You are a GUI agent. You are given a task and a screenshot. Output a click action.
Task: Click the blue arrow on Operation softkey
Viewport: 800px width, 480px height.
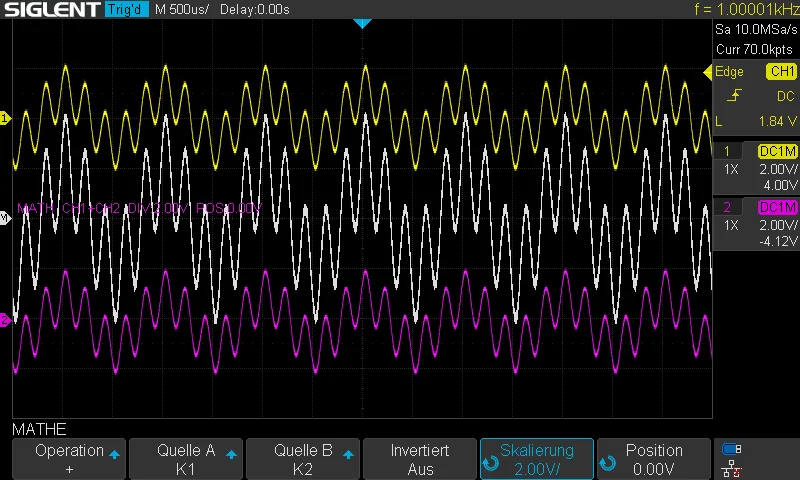click(x=114, y=454)
